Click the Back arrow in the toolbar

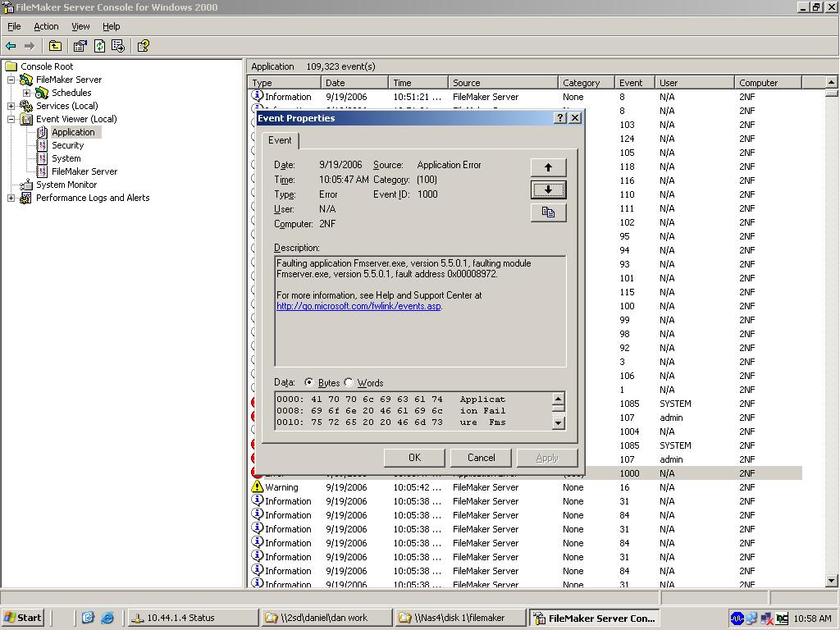click(x=11, y=46)
